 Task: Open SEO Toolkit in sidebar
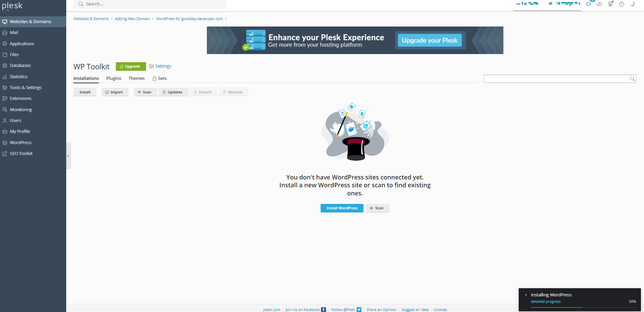tap(33, 153)
